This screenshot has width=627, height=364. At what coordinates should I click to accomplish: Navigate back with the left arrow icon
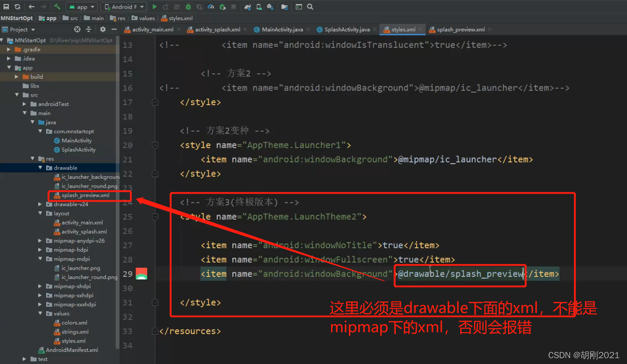(31, 7)
